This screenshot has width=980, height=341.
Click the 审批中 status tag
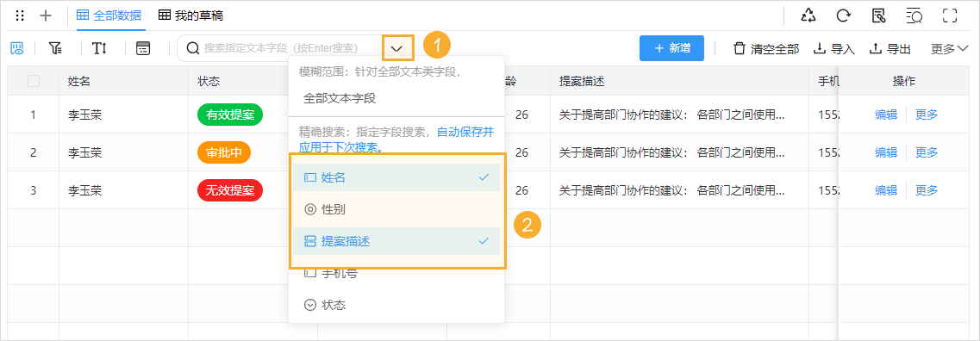click(224, 152)
